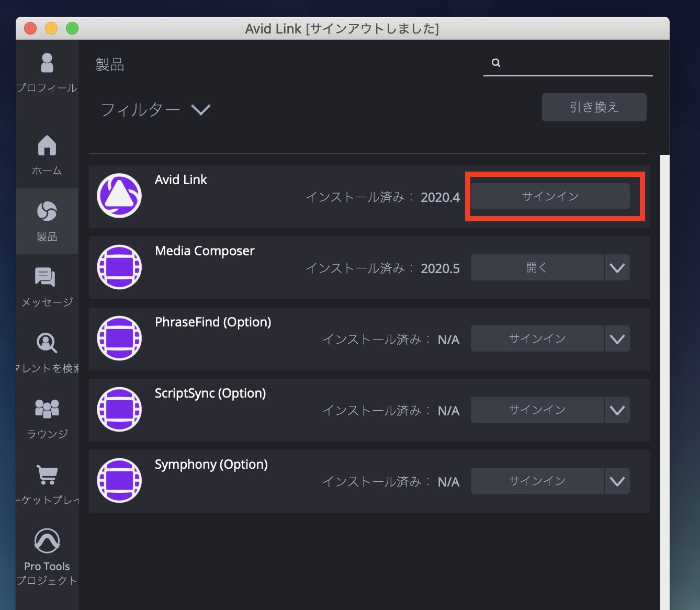This screenshot has height=610, width=700.
Task: Click サインイン button for Symphony
Action: [537, 481]
